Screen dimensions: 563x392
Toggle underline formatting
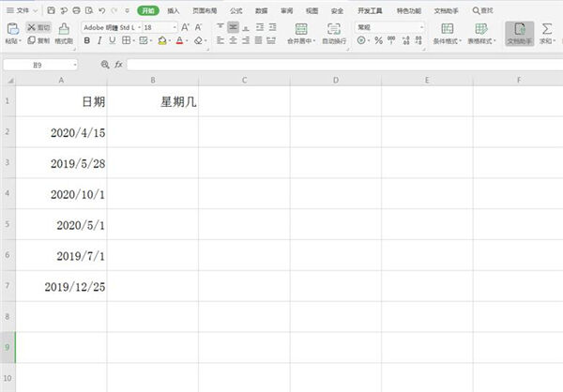click(x=113, y=40)
